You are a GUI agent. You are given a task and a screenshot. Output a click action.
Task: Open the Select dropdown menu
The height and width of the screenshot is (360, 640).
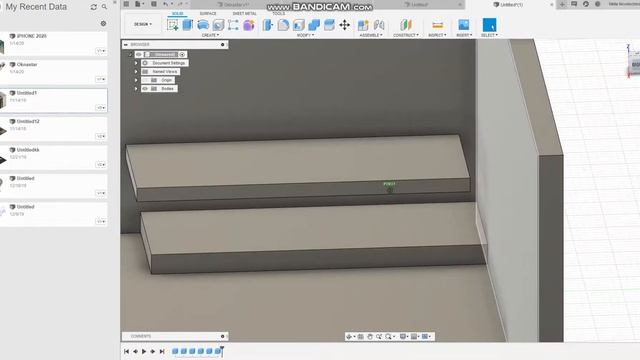pyautogui.click(x=489, y=36)
